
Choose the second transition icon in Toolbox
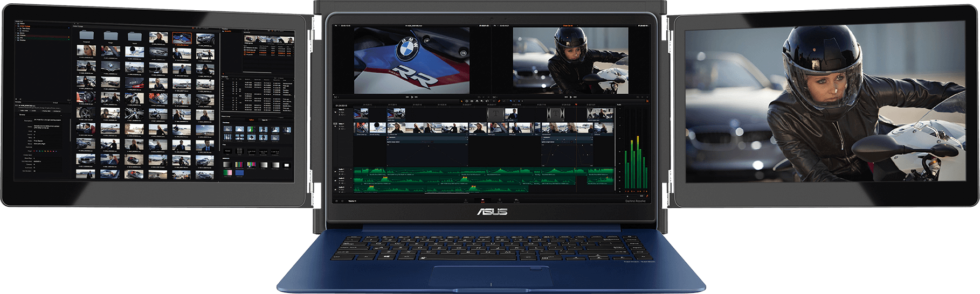pyautogui.click(x=239, y=130)
